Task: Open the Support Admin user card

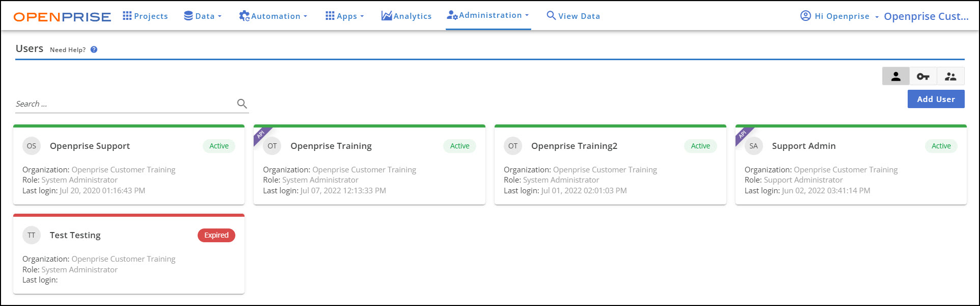Action: click(851, 165)
